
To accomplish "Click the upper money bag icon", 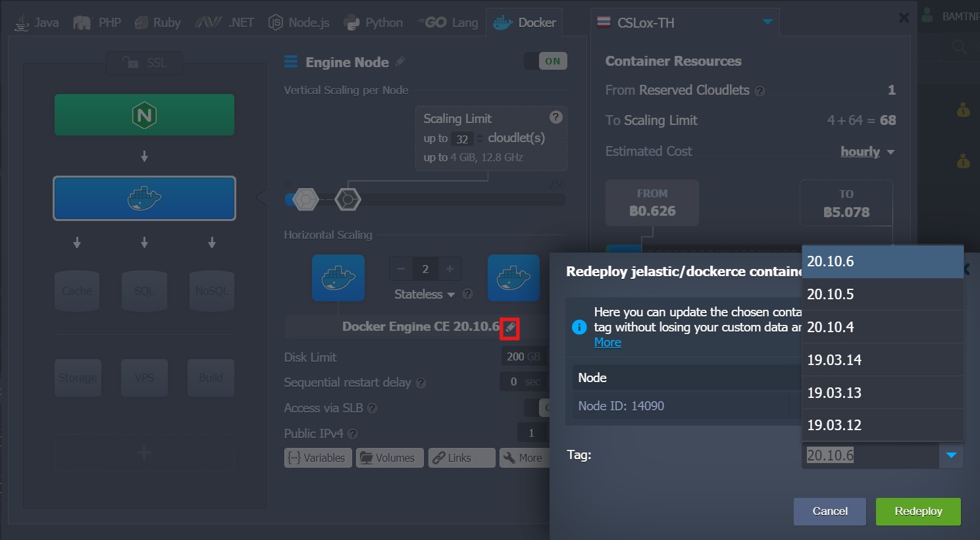I will pos(964,110).
